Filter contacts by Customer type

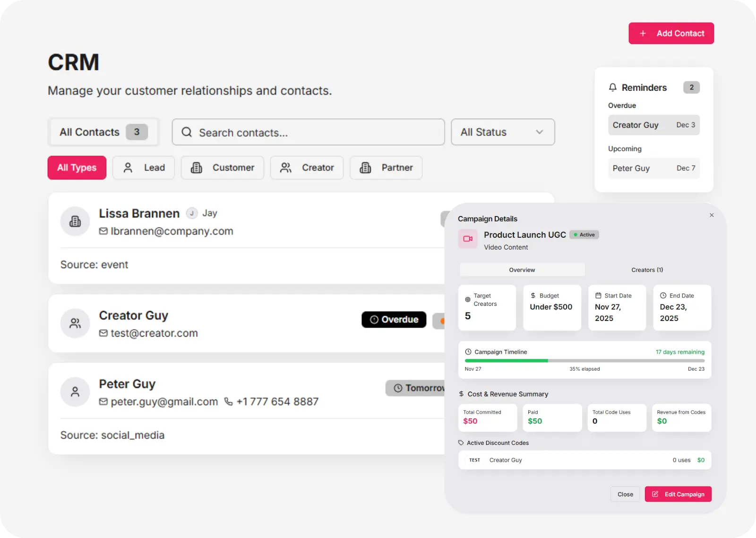pyautogui.click(x=222, y=168)
